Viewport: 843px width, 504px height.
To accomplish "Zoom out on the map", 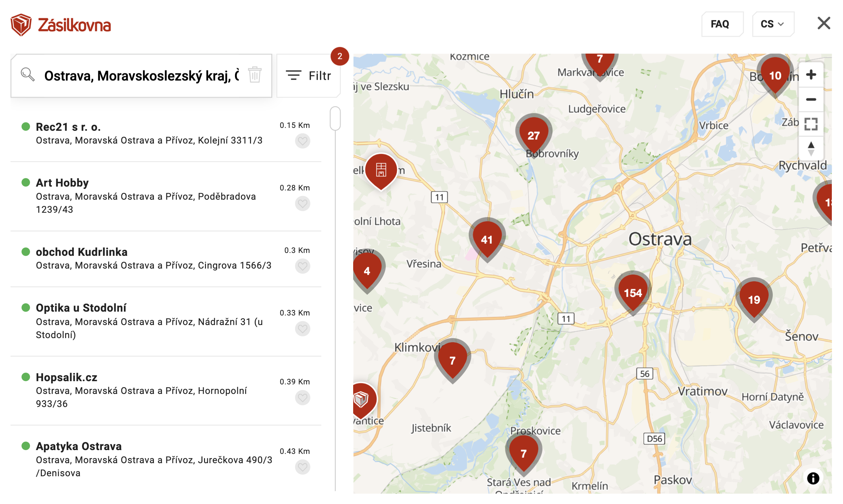I will pyautogui.click(x=811, y=100).
